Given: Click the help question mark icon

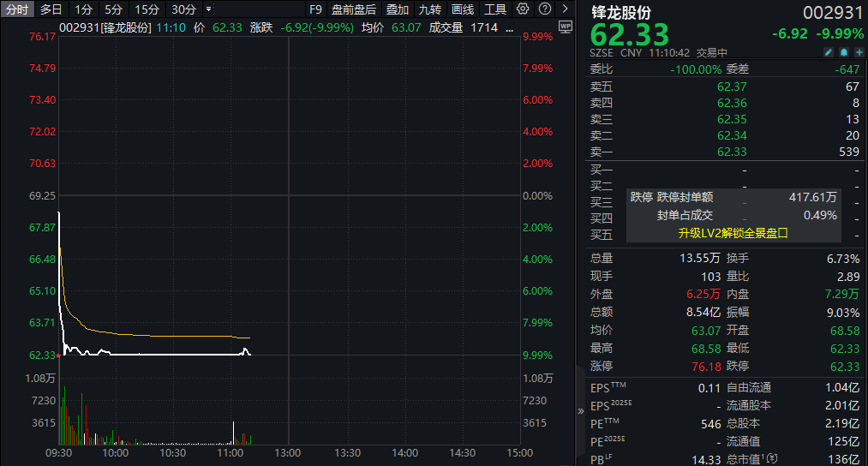Looking at the screenshot, I should click(x=544, y=9).
